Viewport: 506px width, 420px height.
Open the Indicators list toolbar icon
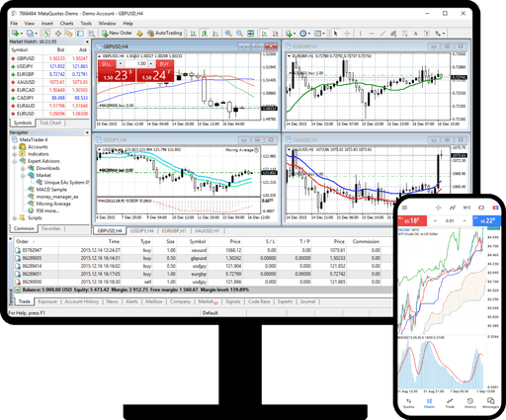coord(289,34)
